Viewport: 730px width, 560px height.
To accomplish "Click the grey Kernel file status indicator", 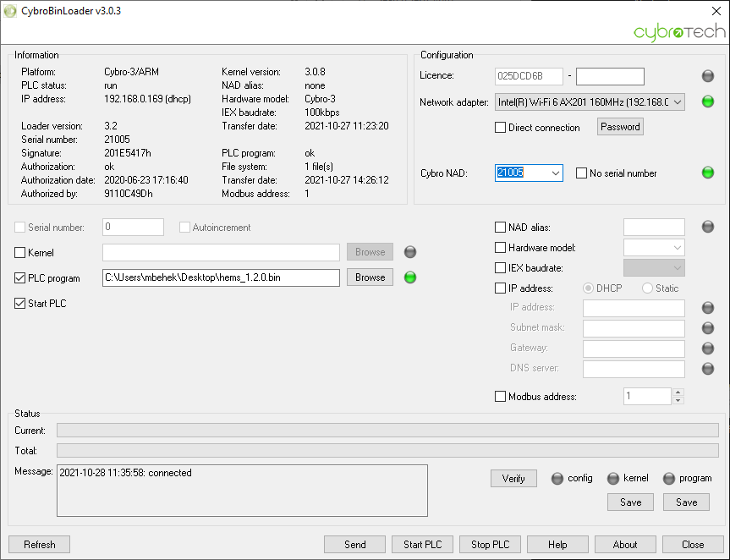I will pos(410,252).
